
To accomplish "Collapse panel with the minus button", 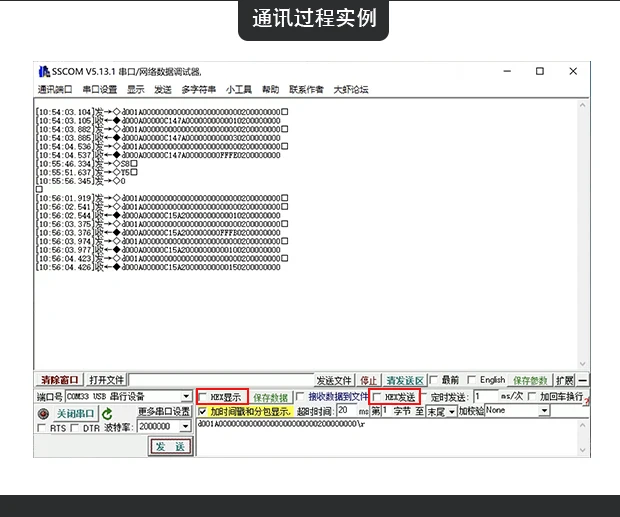I will point(582,380).
